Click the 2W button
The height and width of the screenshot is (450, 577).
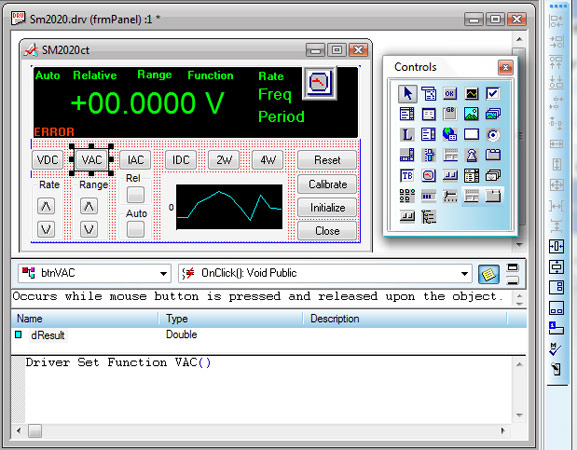pyautogui.click(x=224, y=160)
